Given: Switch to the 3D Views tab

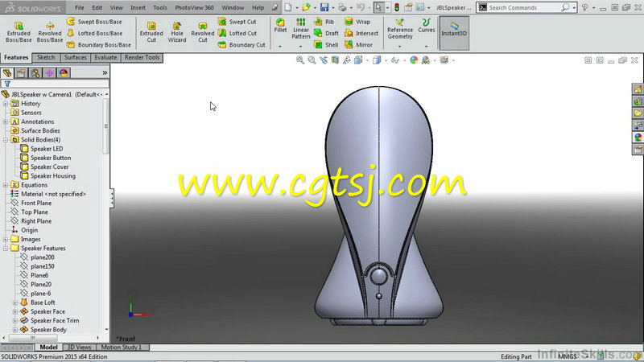Looking at the screenshot, I should point(79,348).
